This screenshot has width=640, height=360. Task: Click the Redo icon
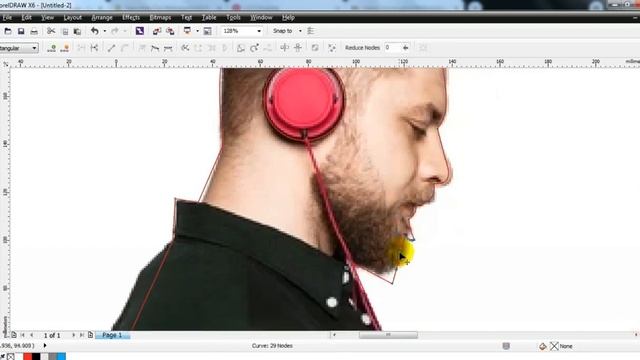point(115,31)
